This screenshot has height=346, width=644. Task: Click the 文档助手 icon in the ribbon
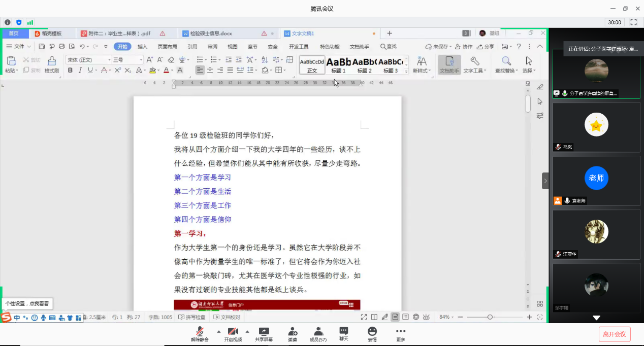pyautogui.click(x=449, y=62)
